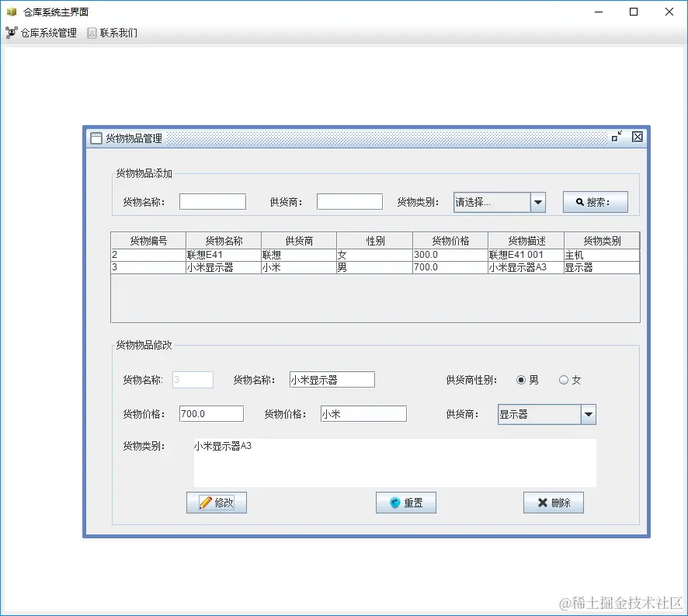Click the magnifier icon on 搜索 button

pyautogui.click(x=579, y=202)
